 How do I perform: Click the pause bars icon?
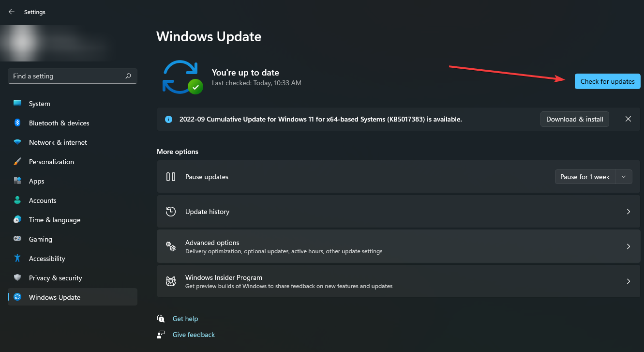coord(171,177)
